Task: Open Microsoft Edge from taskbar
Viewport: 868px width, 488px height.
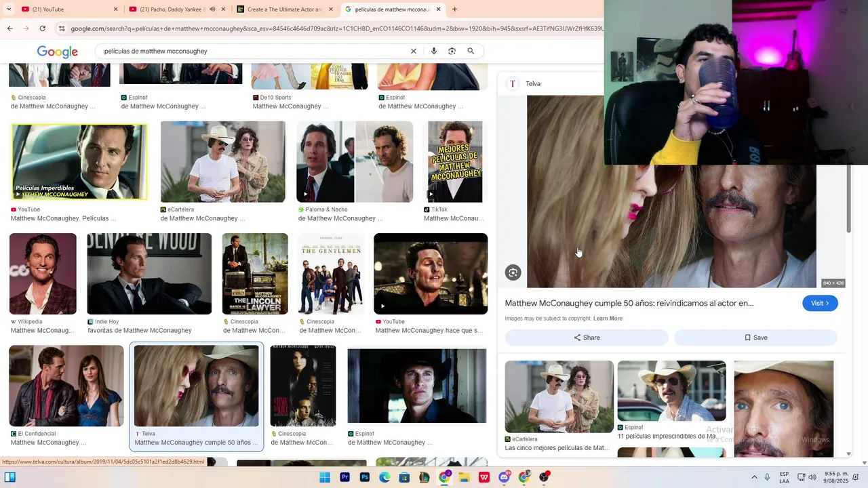Action: (384, 477)
